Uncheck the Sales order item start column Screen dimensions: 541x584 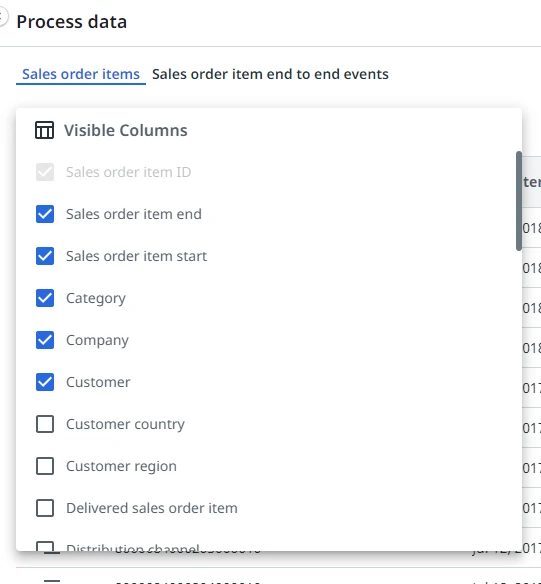coord(45,256)
